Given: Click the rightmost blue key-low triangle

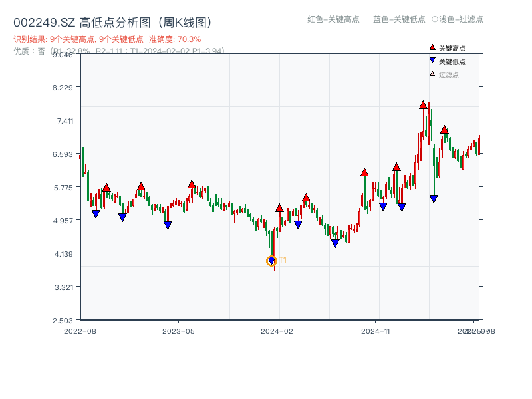Looking at the screenshot, I should [x=434, y=199].
